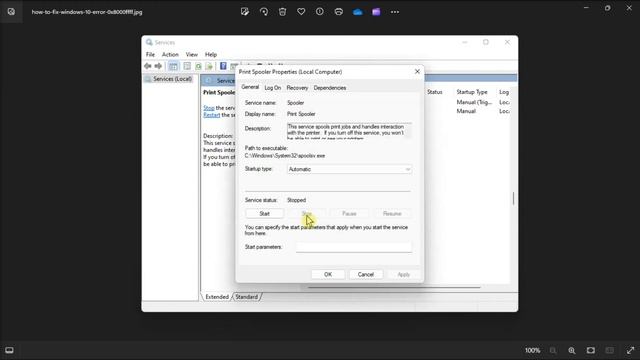
Task: Click the Spooler service name value
Action: point(296,103)
